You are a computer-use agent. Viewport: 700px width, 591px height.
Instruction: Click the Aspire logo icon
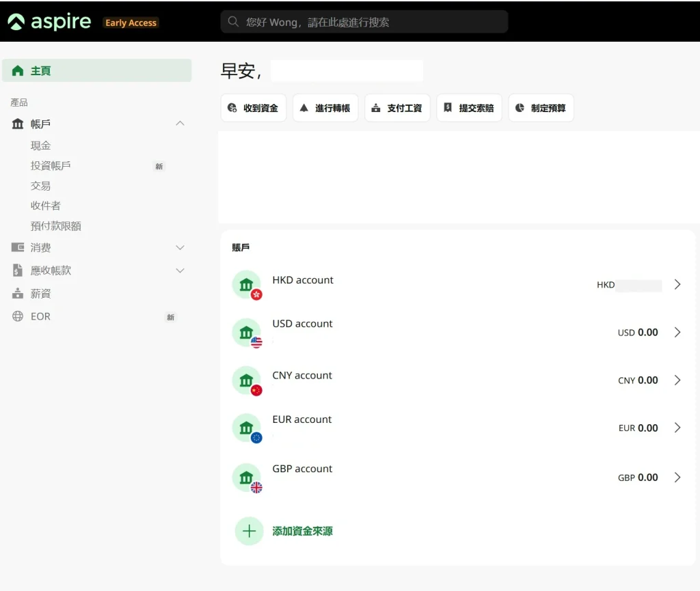tap(16, 22)
